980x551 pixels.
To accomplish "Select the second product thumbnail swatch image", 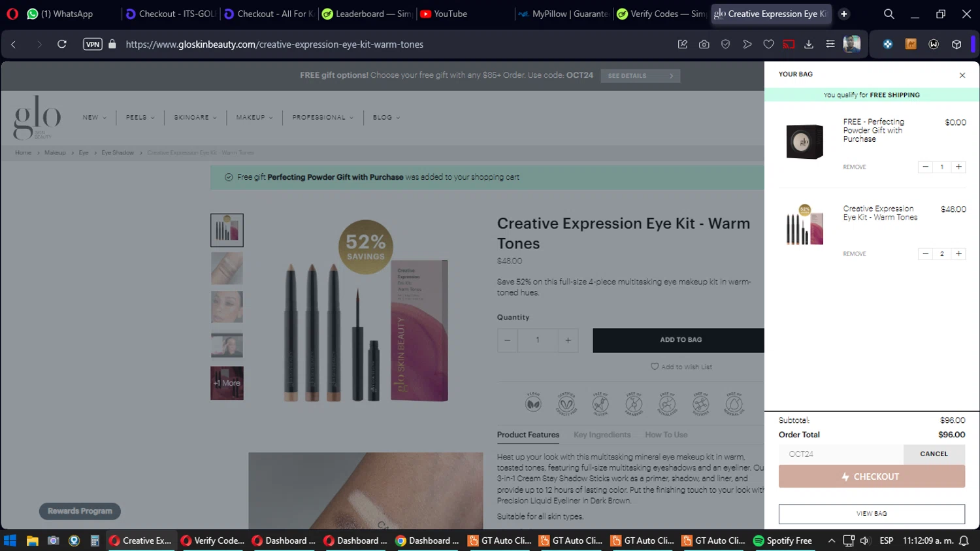I will (227, 269).
